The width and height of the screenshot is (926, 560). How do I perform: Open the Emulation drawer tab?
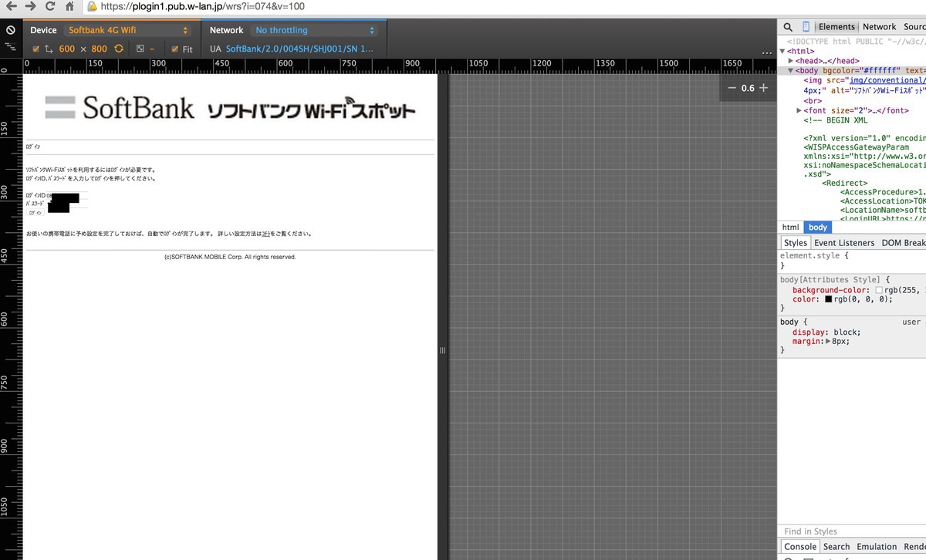pos(877,547)
